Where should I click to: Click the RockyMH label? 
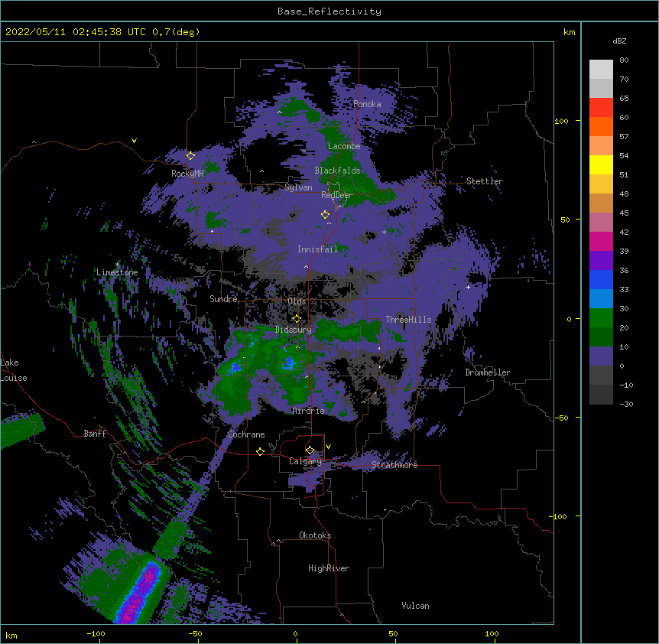click(187, 174)
